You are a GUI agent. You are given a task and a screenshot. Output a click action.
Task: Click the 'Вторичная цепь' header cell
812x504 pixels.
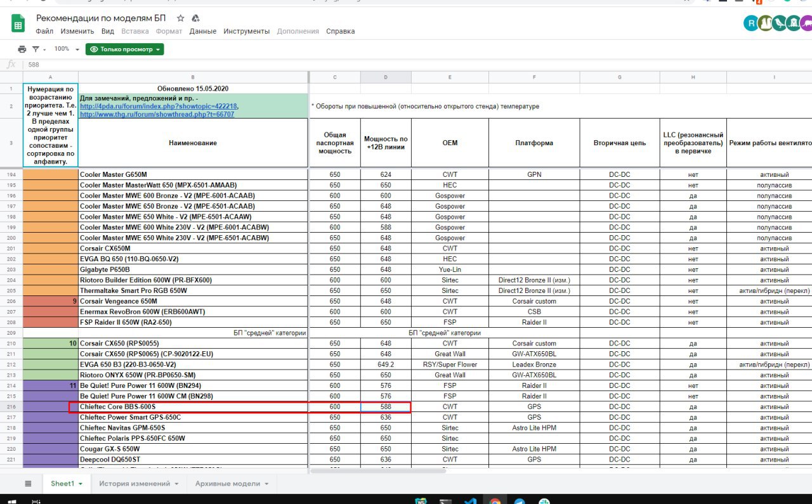point(620,143)
